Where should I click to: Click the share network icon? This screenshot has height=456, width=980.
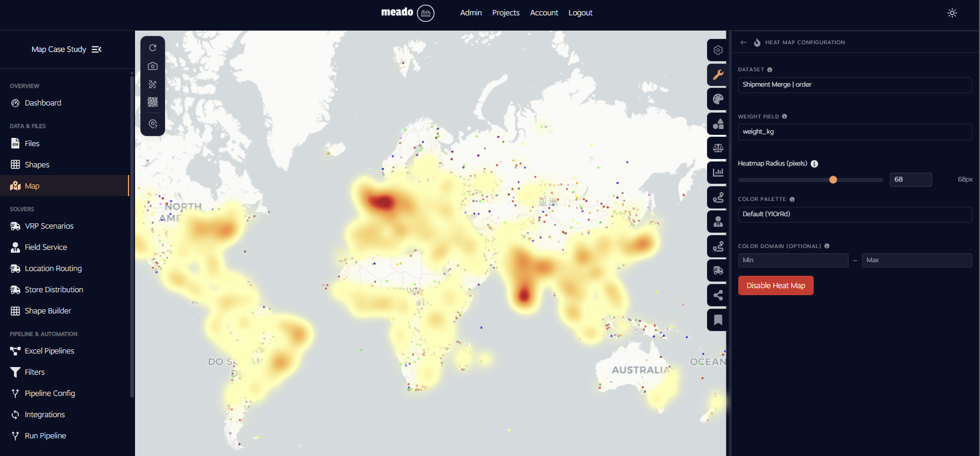point(718,295)
